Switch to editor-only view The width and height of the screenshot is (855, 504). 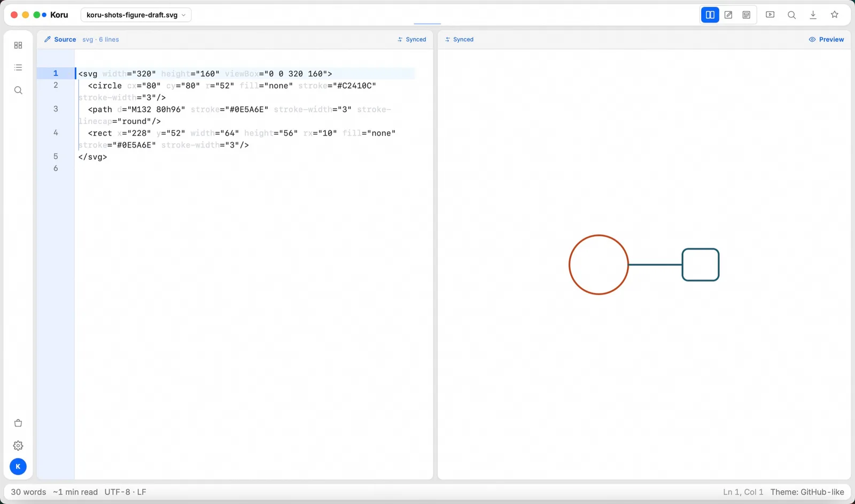pos(728,15)
